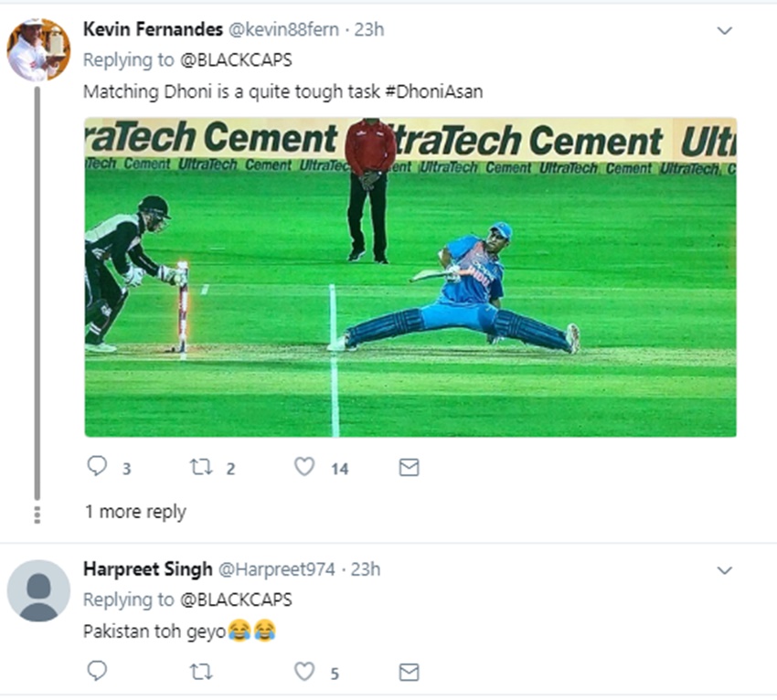Show the '1 more reply' thread

pyautogui.click(x=135, y=512)
